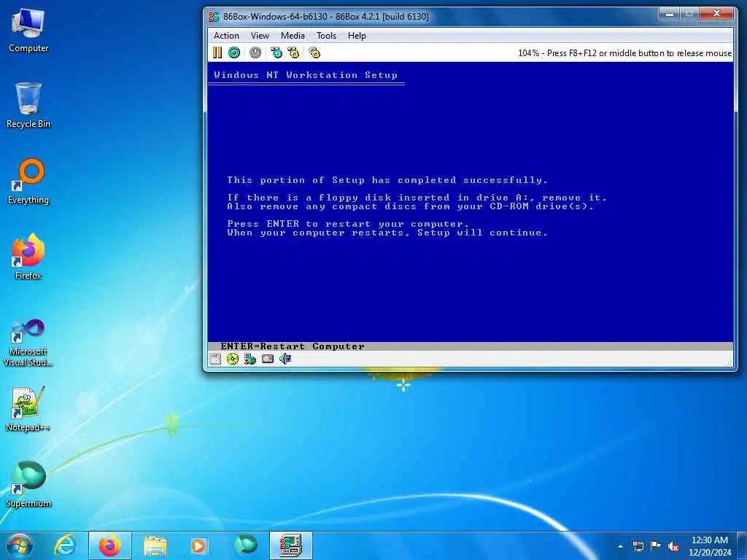Close the 86Box window
This screenshot has width=747, height=560.
click(x=716, y=14)
